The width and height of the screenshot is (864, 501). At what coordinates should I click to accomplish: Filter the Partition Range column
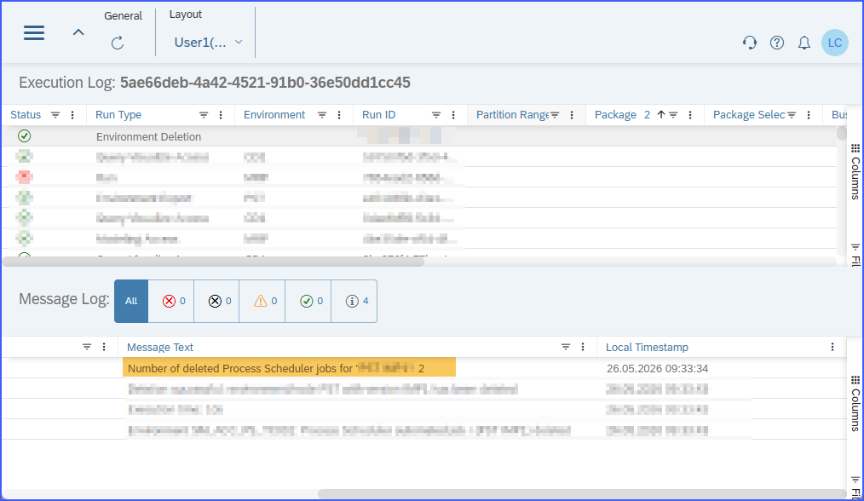pyautogui.click(x=555, y=115)
